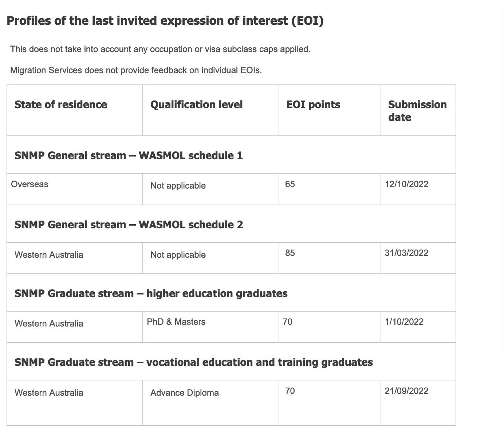Image resolution: width=504 pixels, height=431 pixels.
Task: Select the 21/09/2022 submission date
Action: [x=406, y=391]
